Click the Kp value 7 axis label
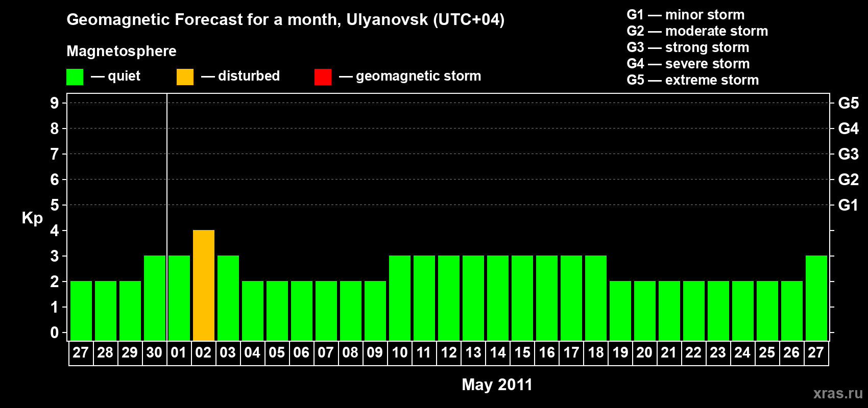The width and height of the screenshot is (868, 408). [x=55, y=154]
